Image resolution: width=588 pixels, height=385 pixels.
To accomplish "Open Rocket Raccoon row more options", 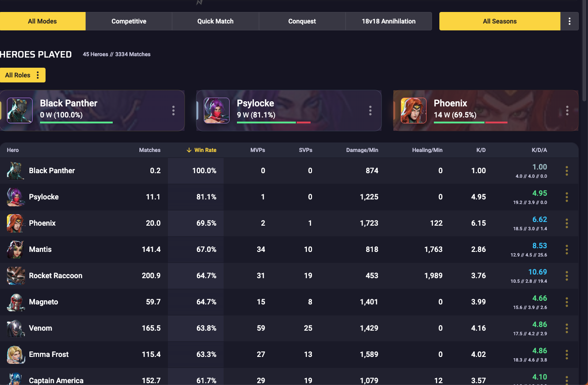I will [x=567, y=276].
